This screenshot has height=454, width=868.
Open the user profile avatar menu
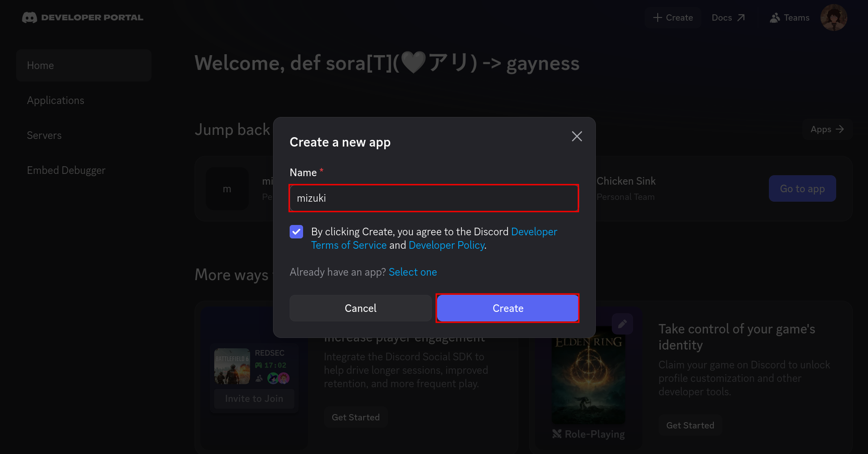pos(833,17)
